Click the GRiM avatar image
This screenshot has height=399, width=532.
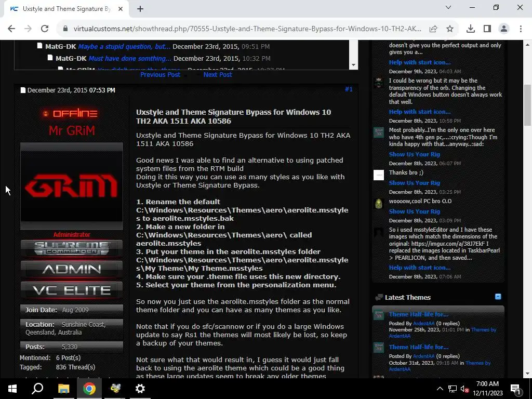(x=72, y=187)
